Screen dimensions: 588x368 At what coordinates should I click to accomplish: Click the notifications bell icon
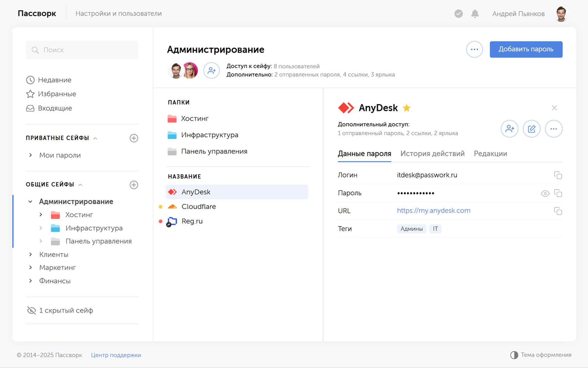coord(475,14)
